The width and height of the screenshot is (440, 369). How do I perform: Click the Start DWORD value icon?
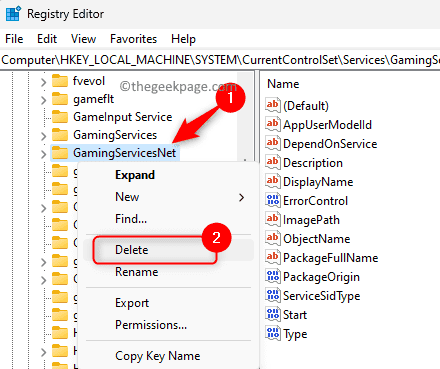point(272,314)
